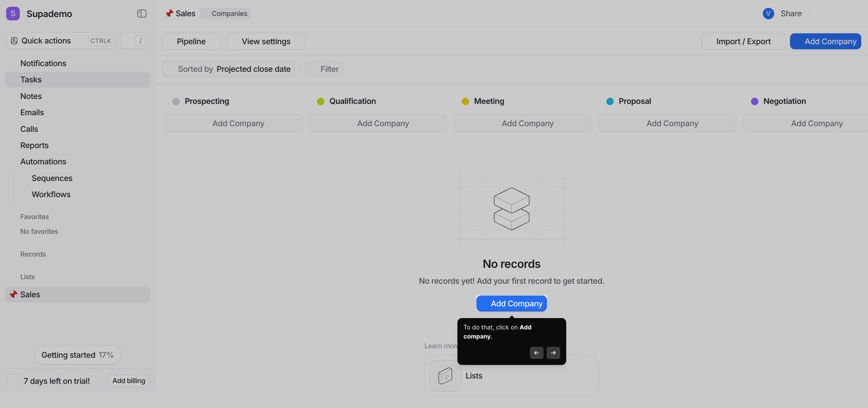Click the tooltip next arrow
Image resolution: width=868 pixels, height=408 pixels.
tap(553, 353)
